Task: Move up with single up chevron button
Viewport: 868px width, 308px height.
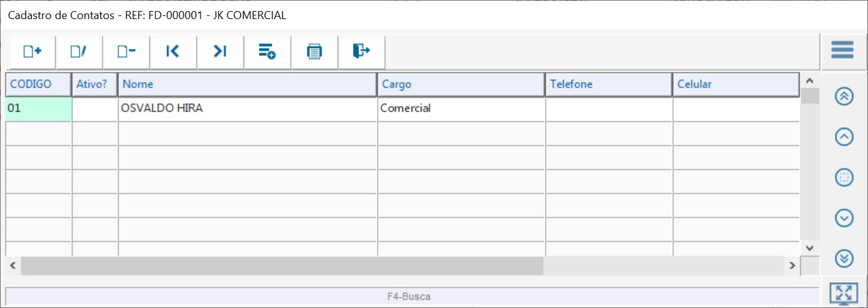Action: [844, 137]
